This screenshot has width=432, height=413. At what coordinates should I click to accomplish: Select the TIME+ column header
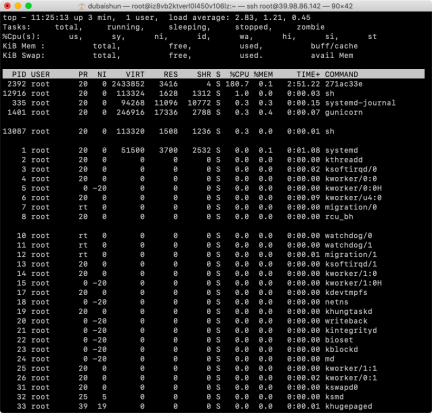pos(308,74)
